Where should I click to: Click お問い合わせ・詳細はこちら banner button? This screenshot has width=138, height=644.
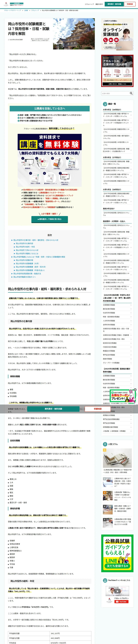click(x=117, y=84)
